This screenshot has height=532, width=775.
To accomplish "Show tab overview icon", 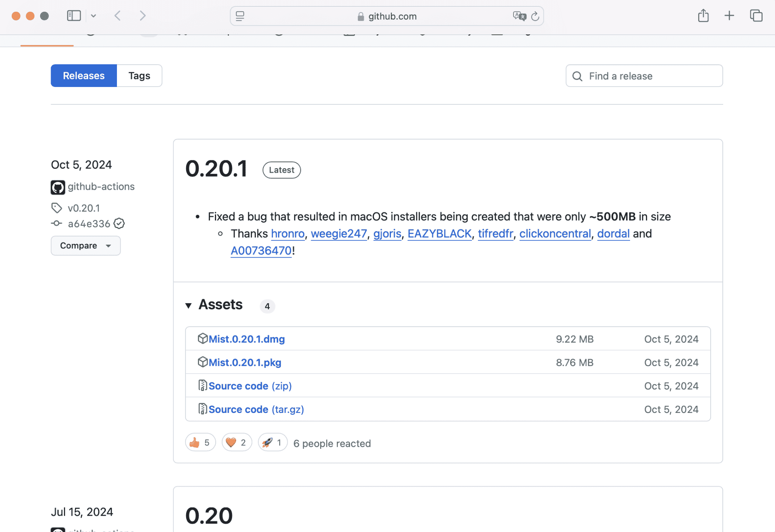I will click(756, 16).
